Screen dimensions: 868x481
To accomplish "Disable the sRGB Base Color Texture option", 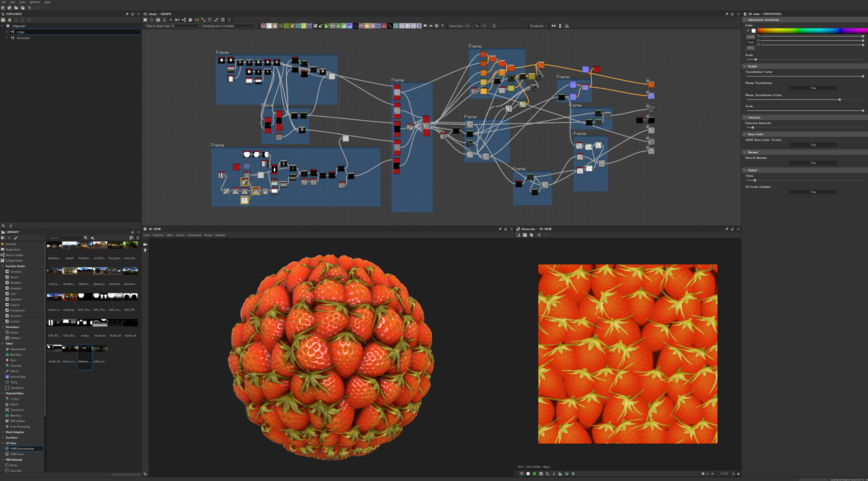I will [x=814, y=145].
